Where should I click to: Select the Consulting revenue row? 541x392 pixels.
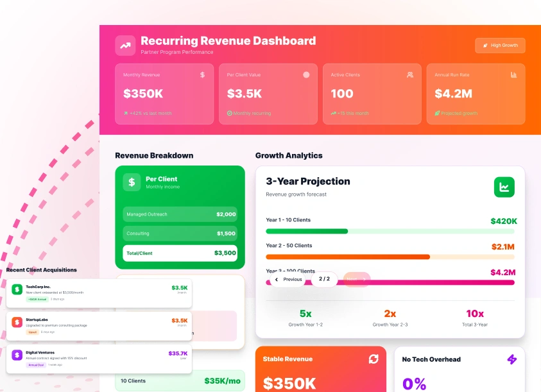point(180,234)
